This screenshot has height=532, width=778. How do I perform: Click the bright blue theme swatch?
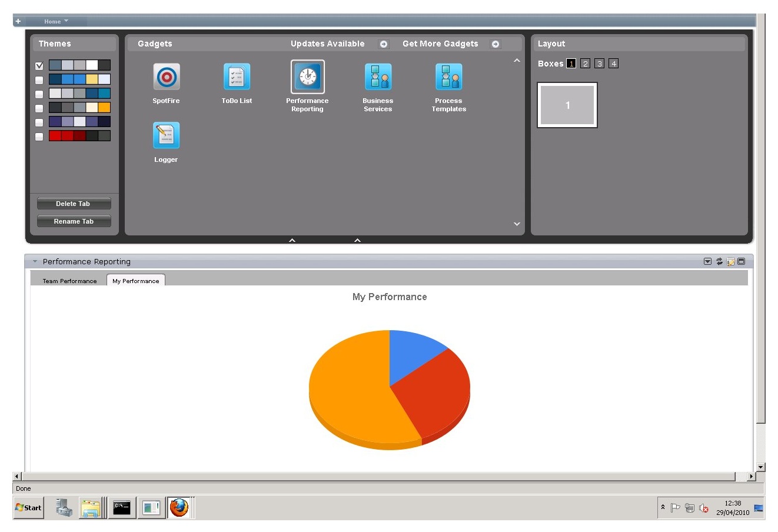(79, 79)
